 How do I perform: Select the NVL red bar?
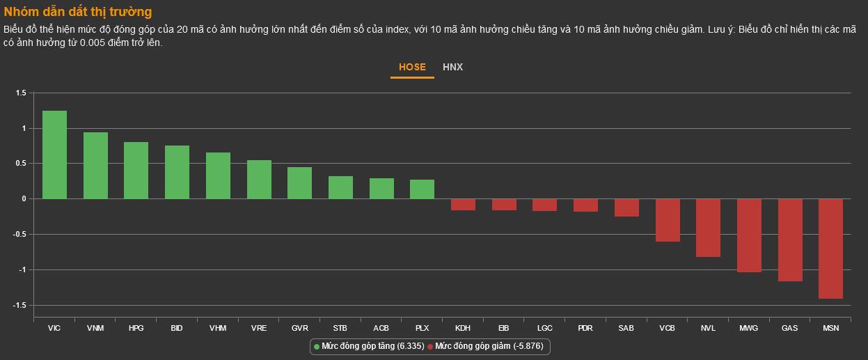tap(708, 228)
